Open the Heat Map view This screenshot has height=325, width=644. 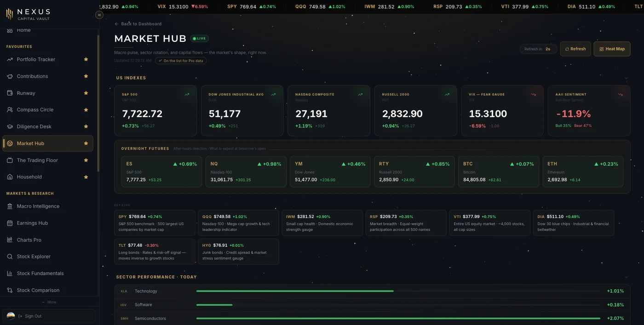pos(612,49)
